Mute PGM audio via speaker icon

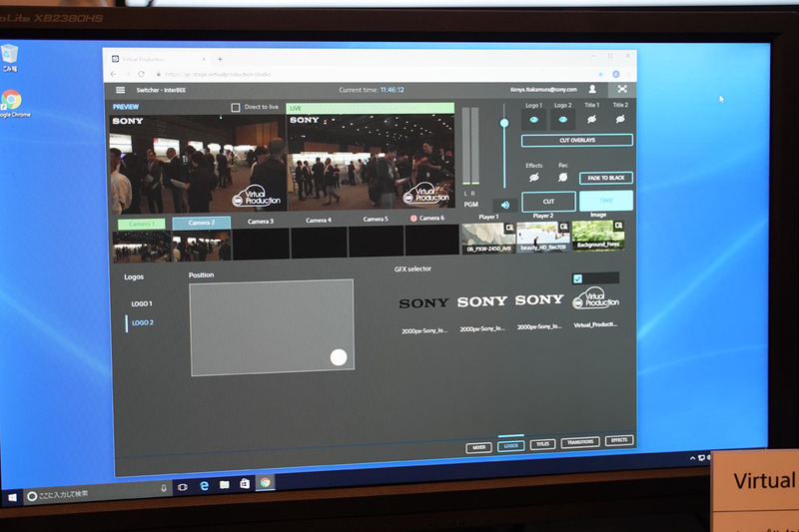point(505,205)
